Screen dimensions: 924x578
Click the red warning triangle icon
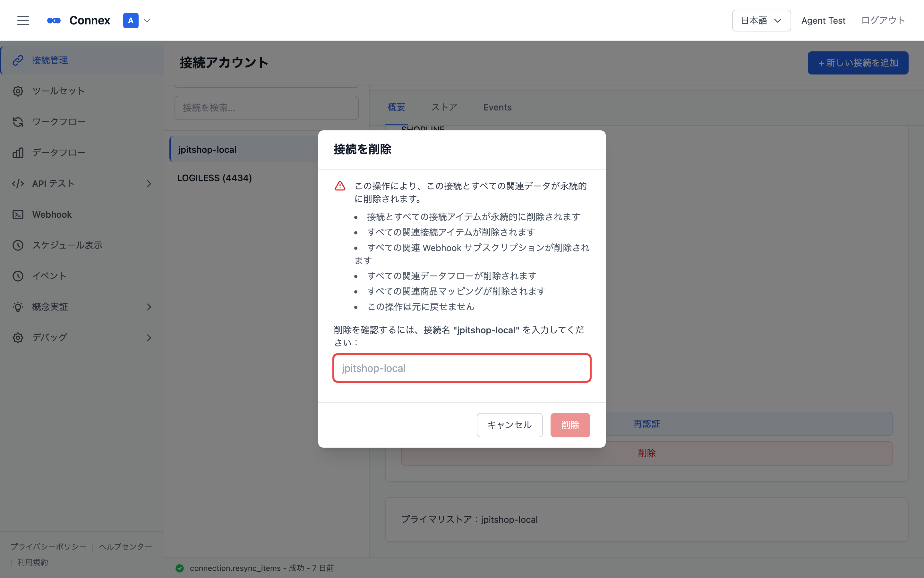[x=340, y=186]
